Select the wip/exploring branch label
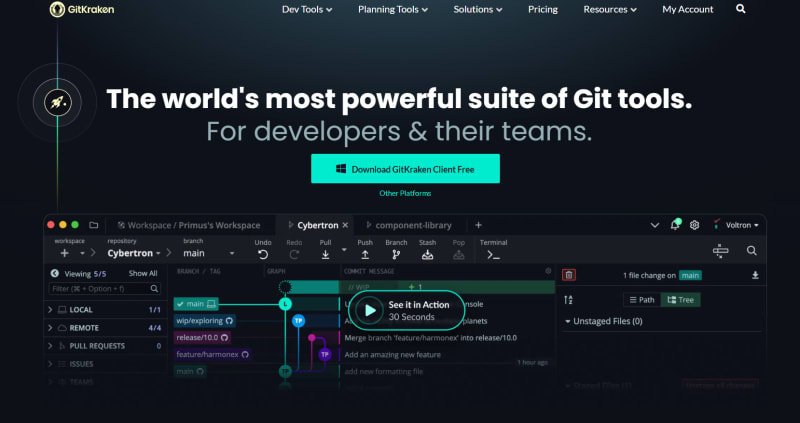Image resolution: width=800 pixels, height=423 pixels. coord(204,321)
